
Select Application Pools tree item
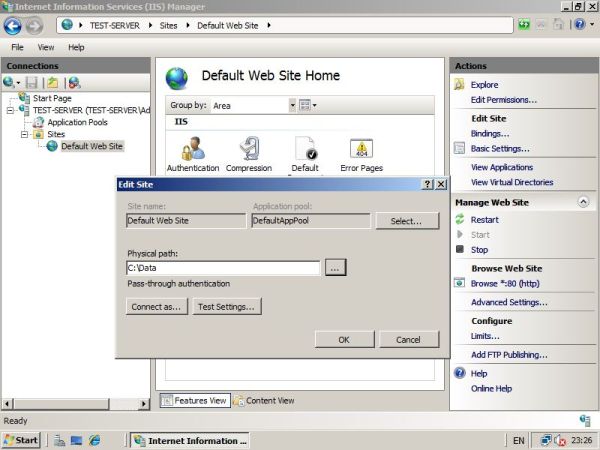[x=77, y=122]
